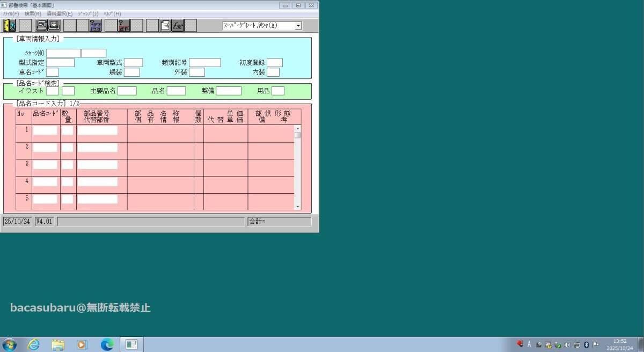Click the speaker icon in system tray
This screenshot has width=644, height=352.
tap(567, 344)
